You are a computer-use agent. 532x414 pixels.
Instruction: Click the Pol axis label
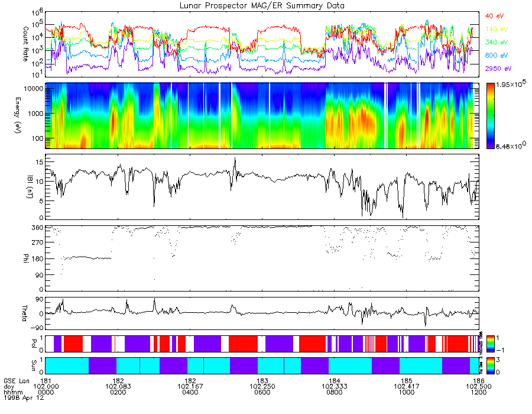click(34, 344)
